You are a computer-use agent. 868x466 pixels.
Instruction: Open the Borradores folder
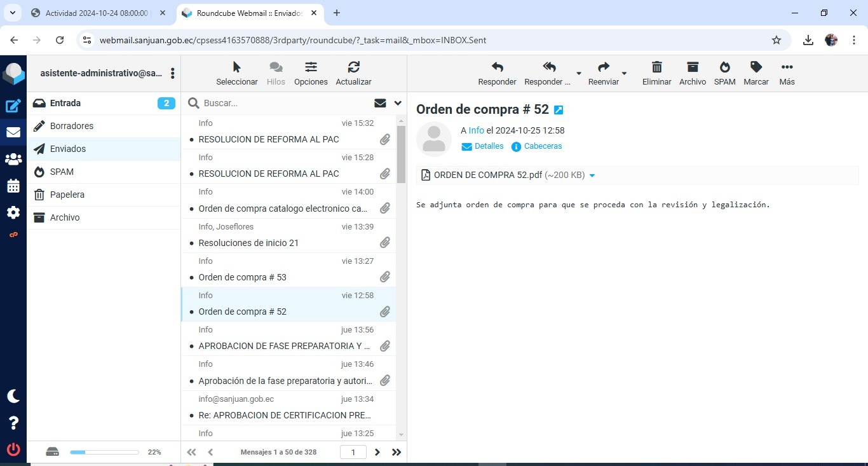click(72, 126)
